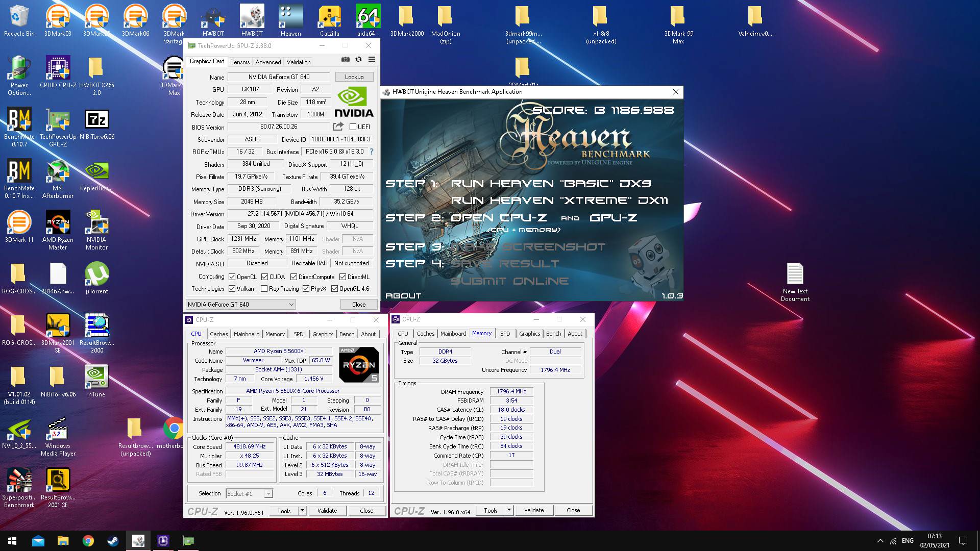Switch to GPU-Z Advanced tab

tap(268, 62)
